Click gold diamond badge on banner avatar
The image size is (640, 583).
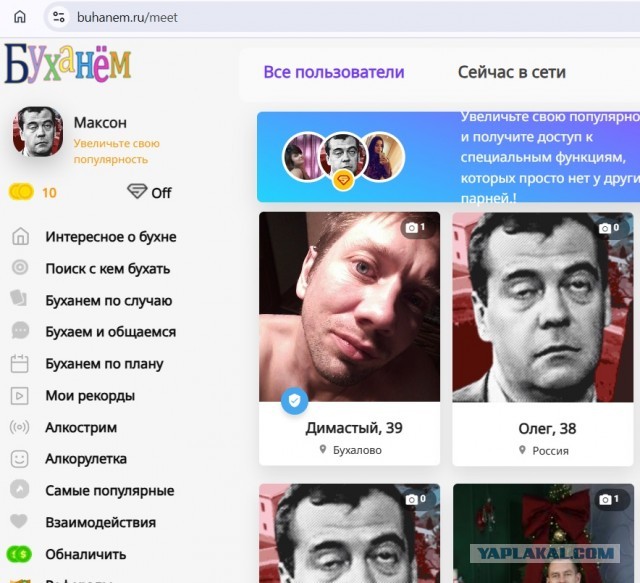343,180
